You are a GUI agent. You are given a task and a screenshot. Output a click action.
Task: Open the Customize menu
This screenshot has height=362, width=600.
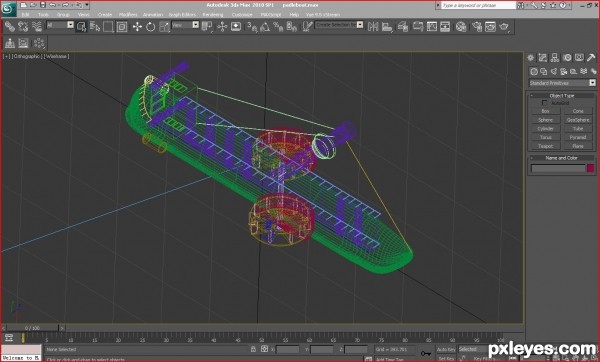[x=242, y=15]
